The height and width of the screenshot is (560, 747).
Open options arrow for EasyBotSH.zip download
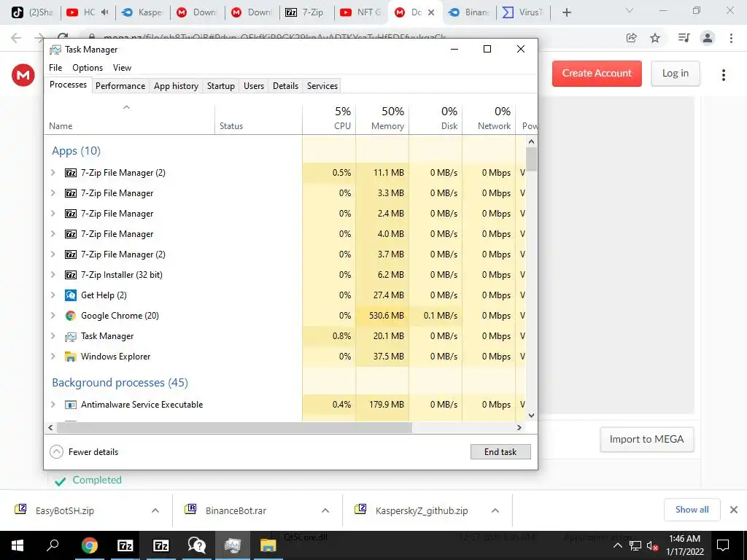coord(155,510)
